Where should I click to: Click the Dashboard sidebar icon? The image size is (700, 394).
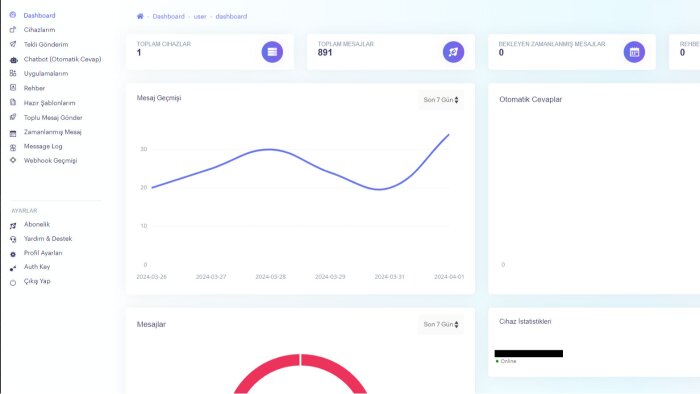click(12, 15)
